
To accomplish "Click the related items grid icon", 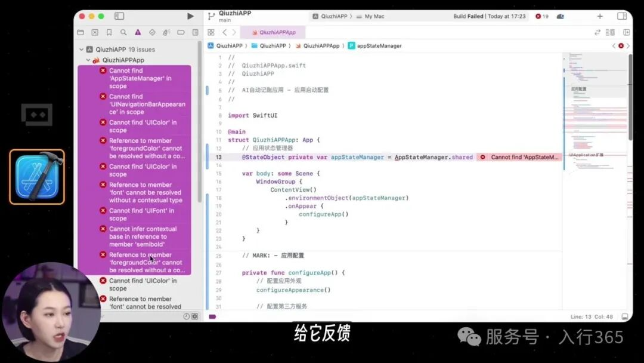I will (211, 32).
